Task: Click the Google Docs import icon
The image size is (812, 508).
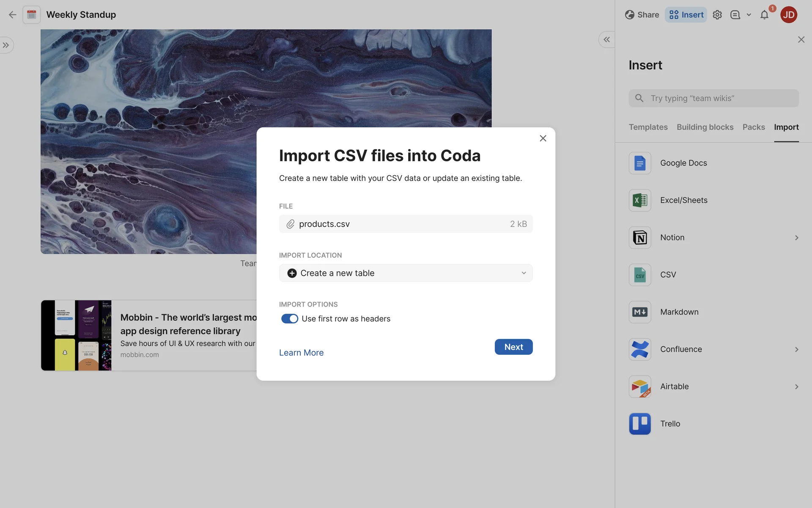Action: click(x=639, y=163)
